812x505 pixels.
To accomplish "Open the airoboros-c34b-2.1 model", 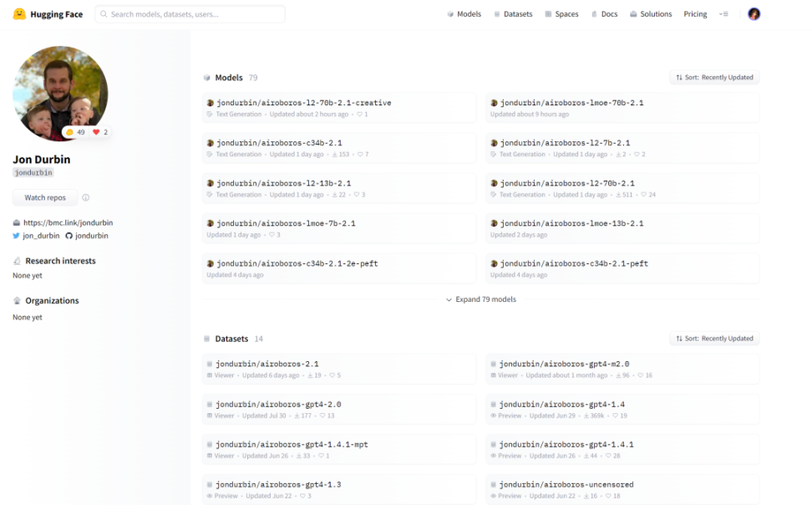I will (339, 148).
